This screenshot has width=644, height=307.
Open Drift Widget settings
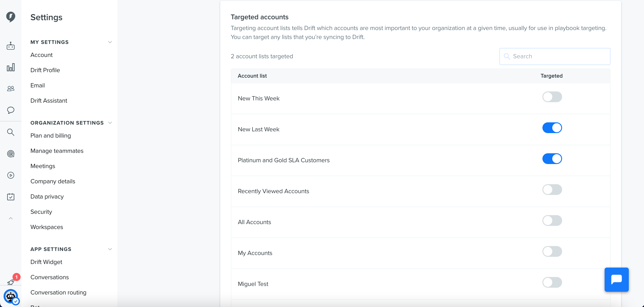46,262
